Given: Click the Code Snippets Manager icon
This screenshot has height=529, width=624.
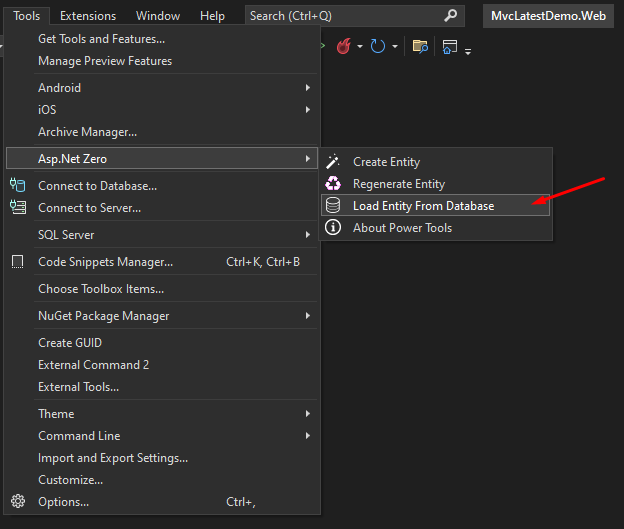Looking at the screenshot, I should [x=18, y=262].
